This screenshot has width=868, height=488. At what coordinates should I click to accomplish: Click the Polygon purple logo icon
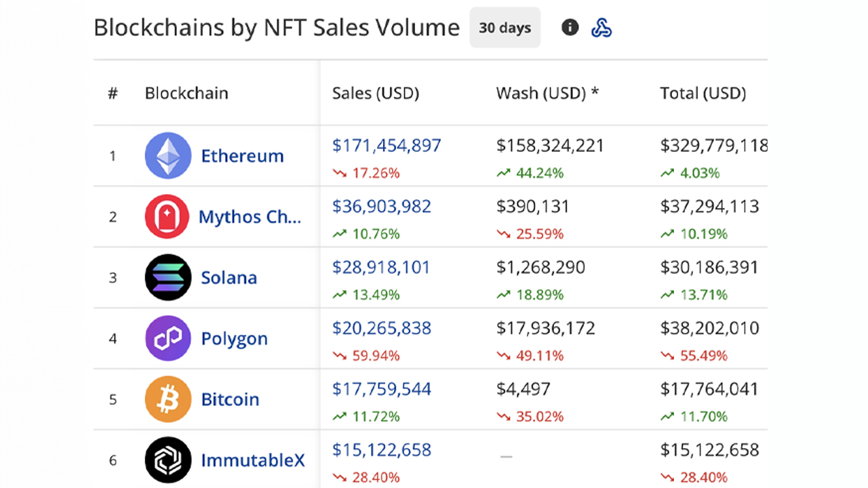(167, 338)
